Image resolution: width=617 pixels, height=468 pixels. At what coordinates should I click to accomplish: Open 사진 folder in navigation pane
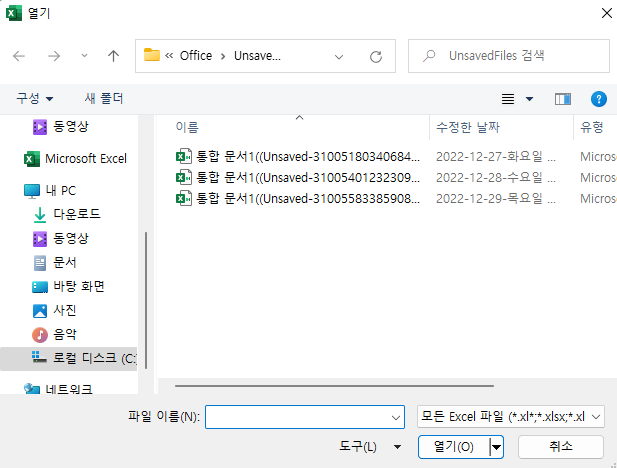[x=54, y=311]
